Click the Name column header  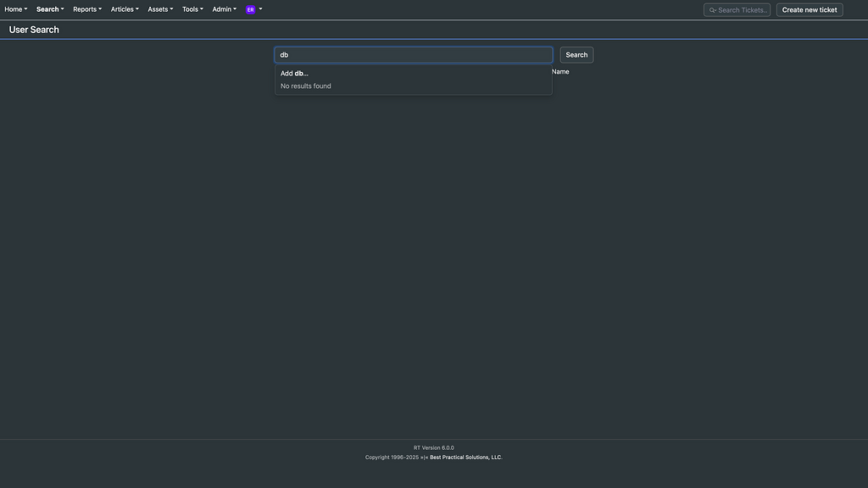coord(560,70)
